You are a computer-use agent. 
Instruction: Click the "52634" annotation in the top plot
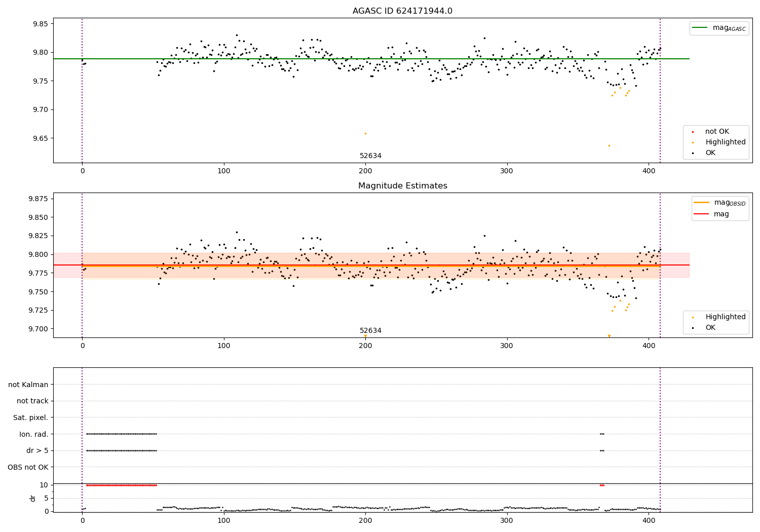pyautogui.click(x=370, y=156)
